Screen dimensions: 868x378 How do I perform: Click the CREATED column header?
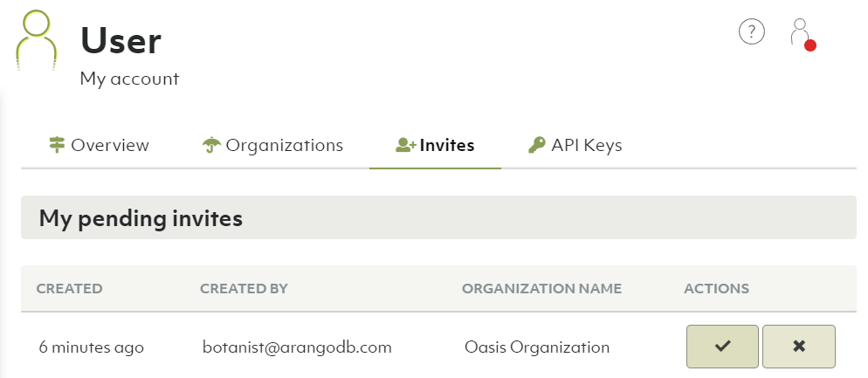[x=69, y=288]
